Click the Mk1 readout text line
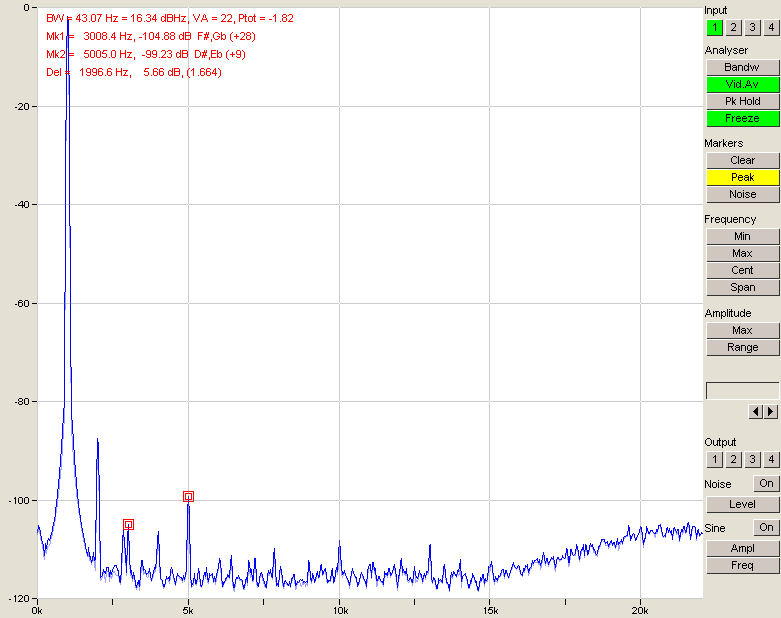The height and width of the screenshot is (618, 781). coord(151,36)
